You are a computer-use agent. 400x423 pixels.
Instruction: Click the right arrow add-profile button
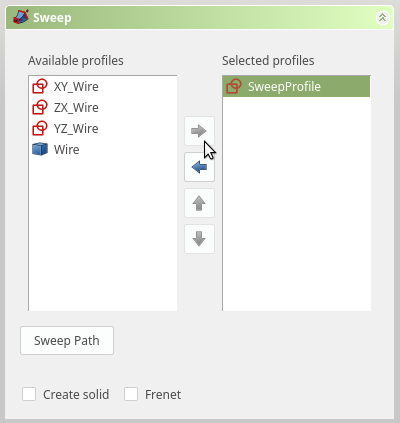(199, 131)
